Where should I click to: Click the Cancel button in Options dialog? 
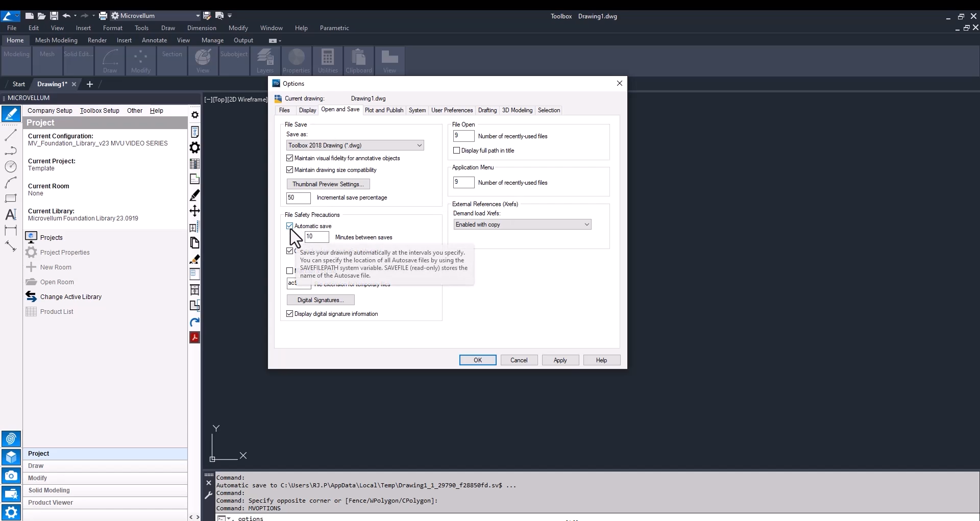tap(519, 360)
